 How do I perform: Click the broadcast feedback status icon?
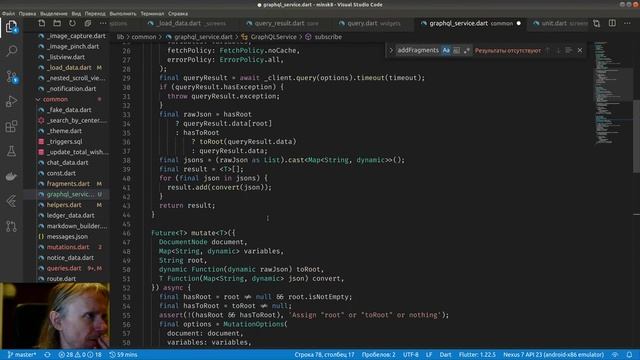pos(615,355)
